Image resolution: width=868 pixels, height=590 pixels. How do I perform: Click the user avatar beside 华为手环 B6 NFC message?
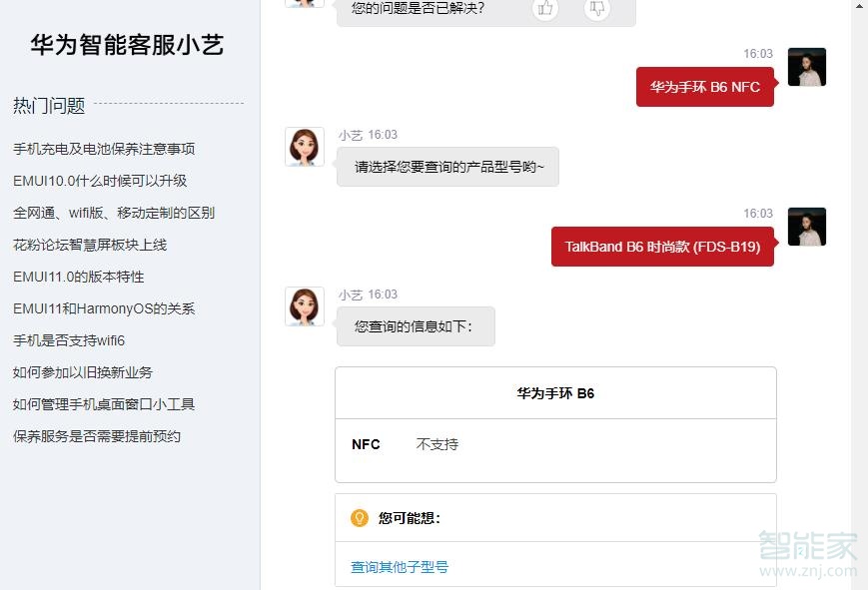click(806, 66)
